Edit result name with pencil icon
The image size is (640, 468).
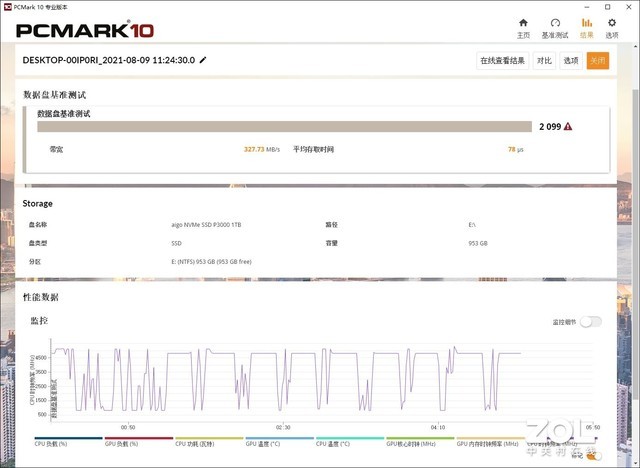tap(203, 60)
